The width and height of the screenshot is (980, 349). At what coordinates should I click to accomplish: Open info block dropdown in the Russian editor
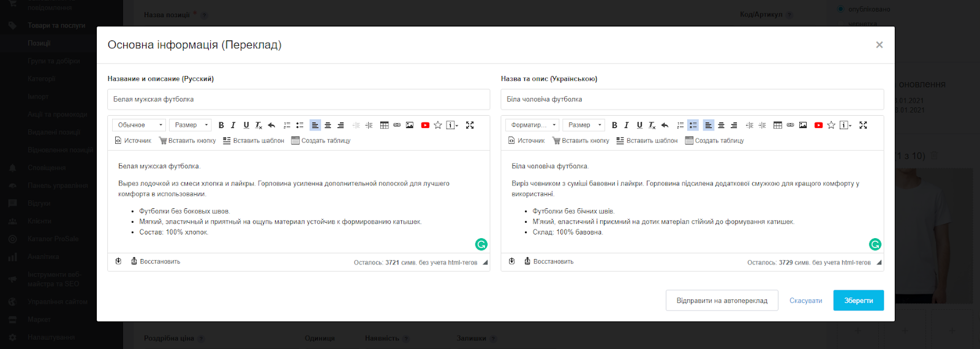coord(453,125)
